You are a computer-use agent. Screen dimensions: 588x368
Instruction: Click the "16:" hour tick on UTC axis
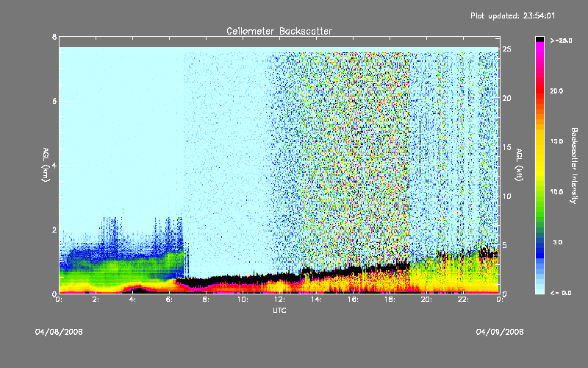point(353,300)
